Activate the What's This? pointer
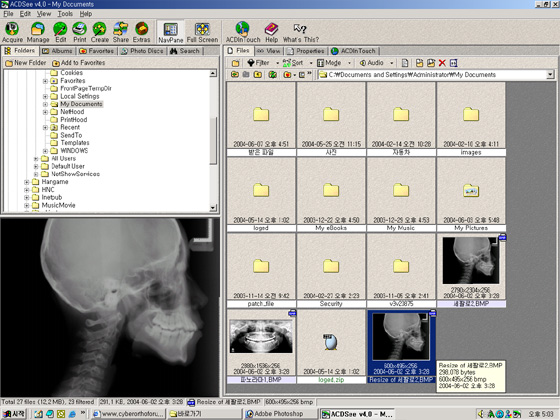 click(301, 32)
